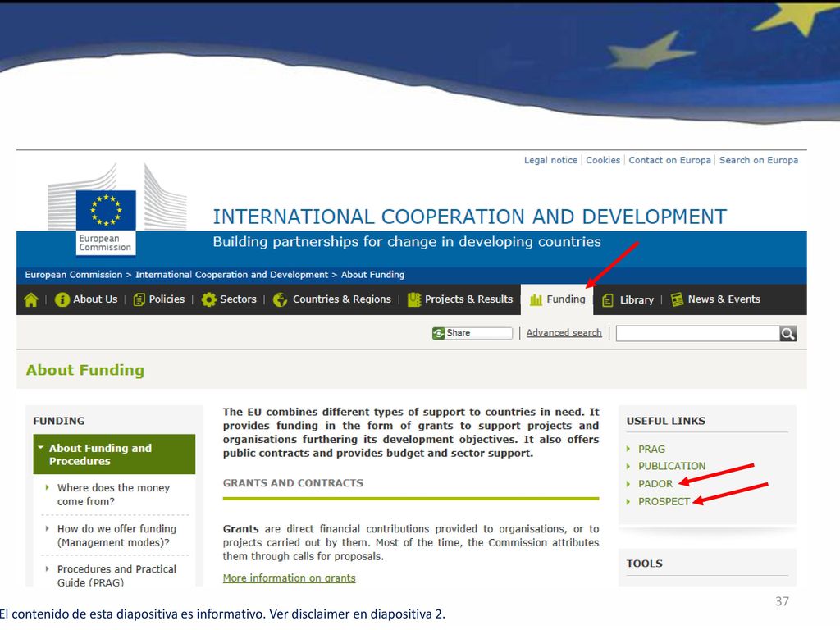Open the PADOR useful link
840x630 pixels.
655,484
